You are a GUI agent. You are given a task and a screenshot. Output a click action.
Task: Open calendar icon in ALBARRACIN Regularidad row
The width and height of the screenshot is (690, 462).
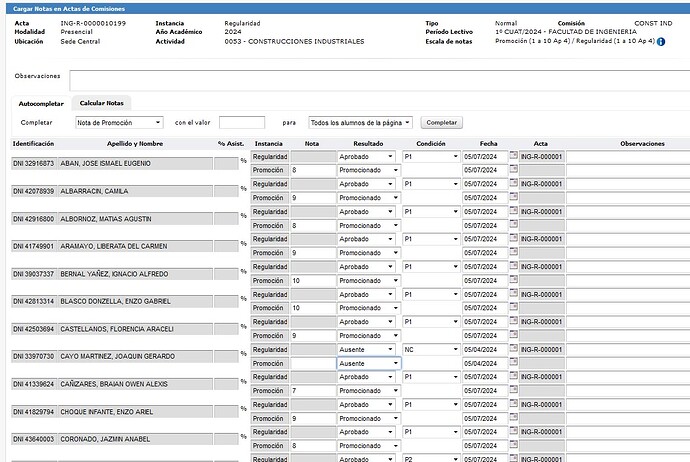coord(514,183)
